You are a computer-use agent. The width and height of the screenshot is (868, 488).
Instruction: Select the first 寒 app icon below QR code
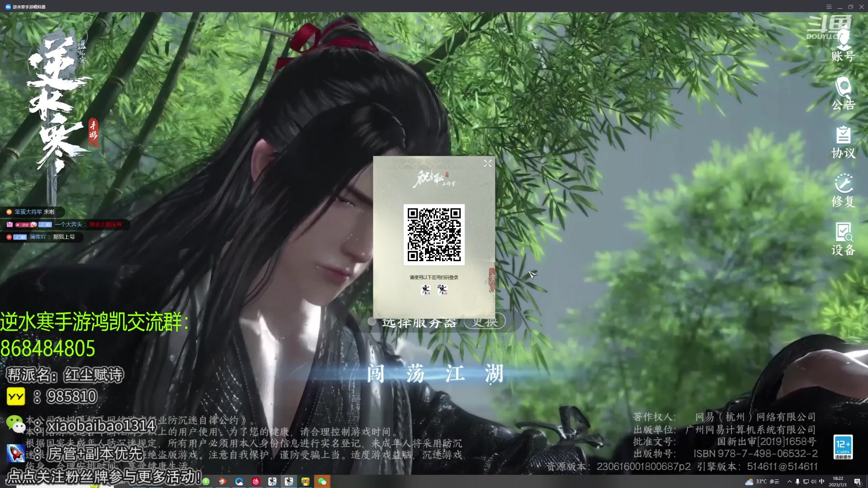click(x=426, y=290)
